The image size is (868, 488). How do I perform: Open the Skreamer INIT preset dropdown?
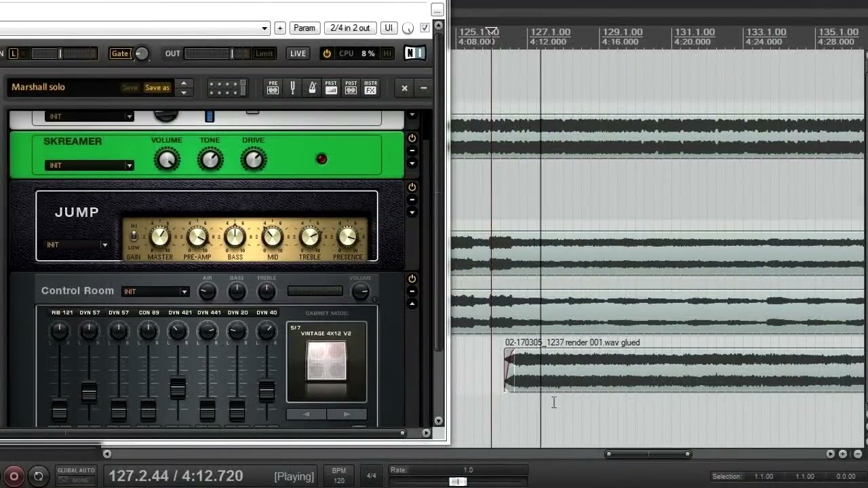click(90, 165)
